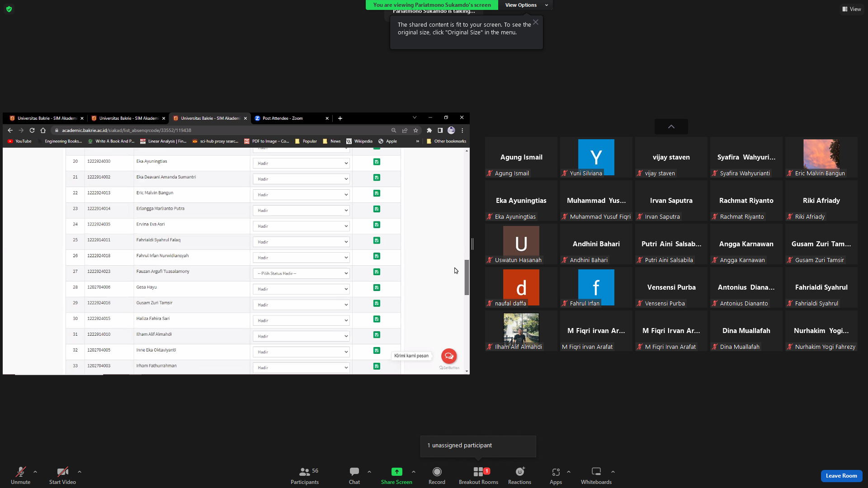This screenshot has width=868, height=488.
Task: Select Ilham Alif Almahdi video thumbnail
Action: [x=521, y=331]
